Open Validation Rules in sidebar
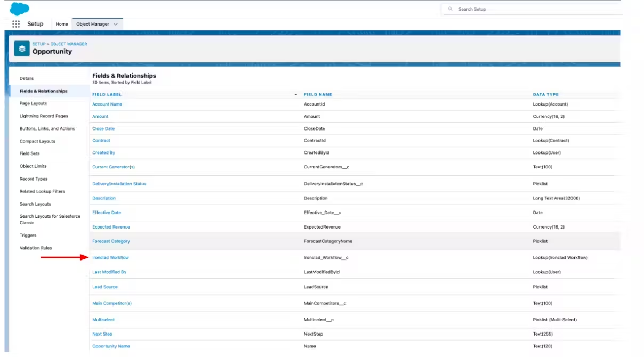Viewport: 644px width, 357px height. [x=36, y=248]
